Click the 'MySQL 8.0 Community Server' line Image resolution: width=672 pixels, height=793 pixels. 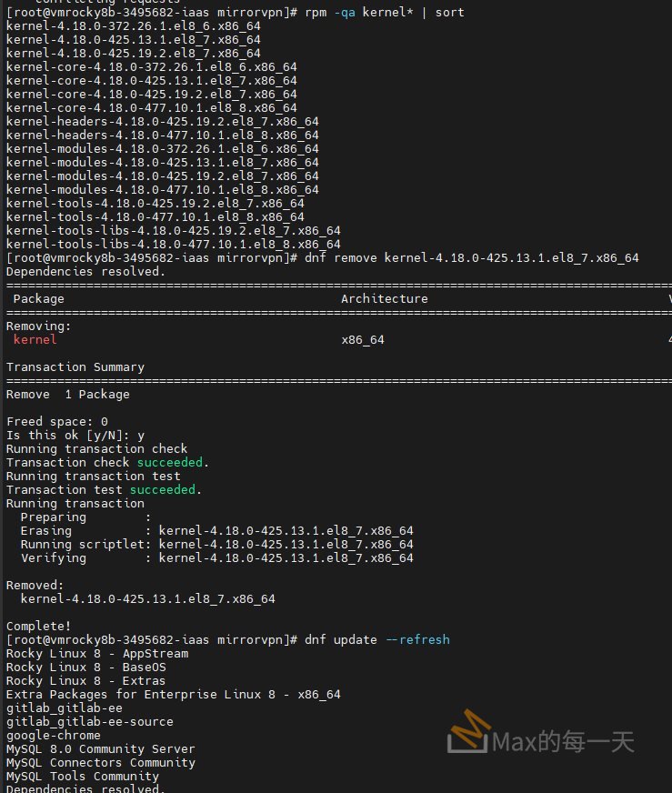coord(100,749)
